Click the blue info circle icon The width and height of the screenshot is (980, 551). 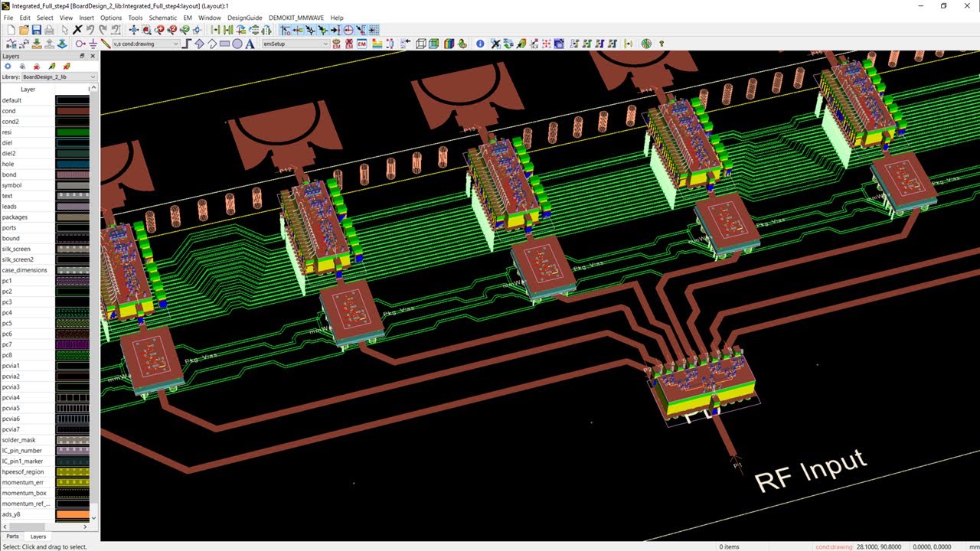click(480, 44)
